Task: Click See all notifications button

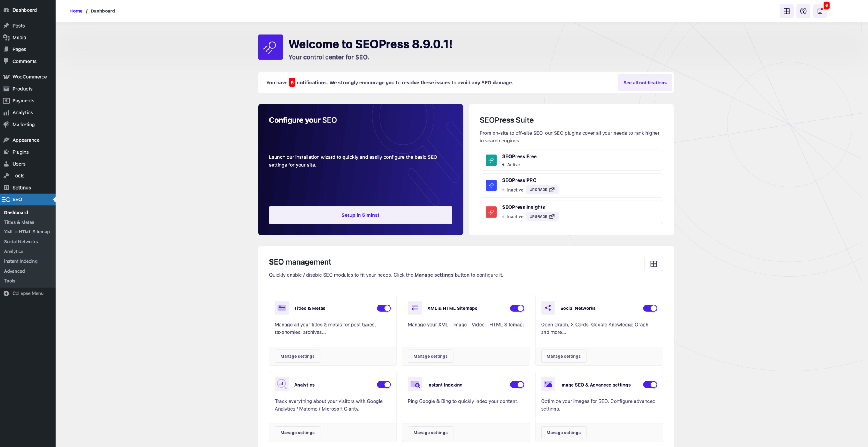Action: pyautogui.click(x=645, y=83)
